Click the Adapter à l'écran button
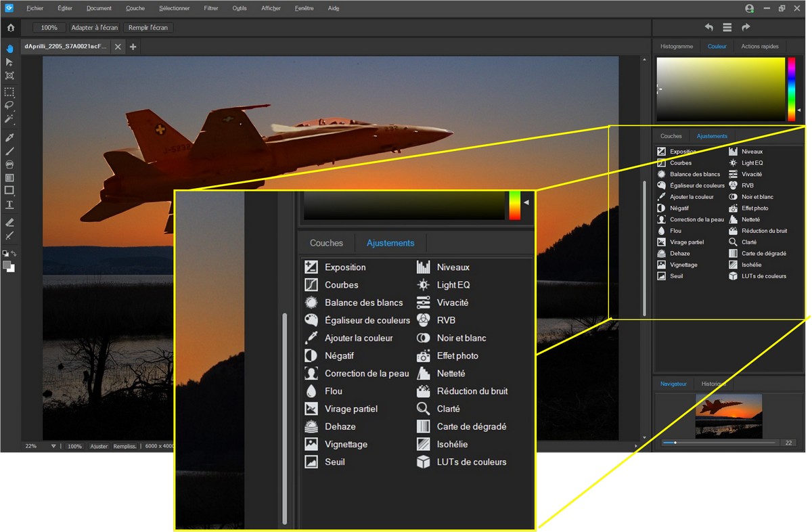The height and width of the screenshot is (532, 812). [x=95, y=28]
